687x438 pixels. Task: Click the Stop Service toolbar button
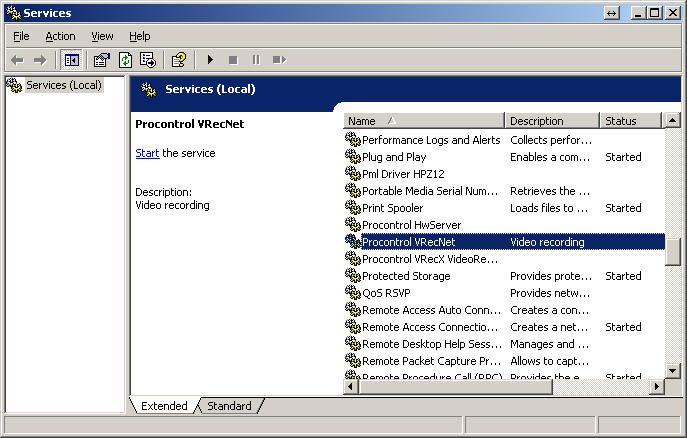click(233, 60)
